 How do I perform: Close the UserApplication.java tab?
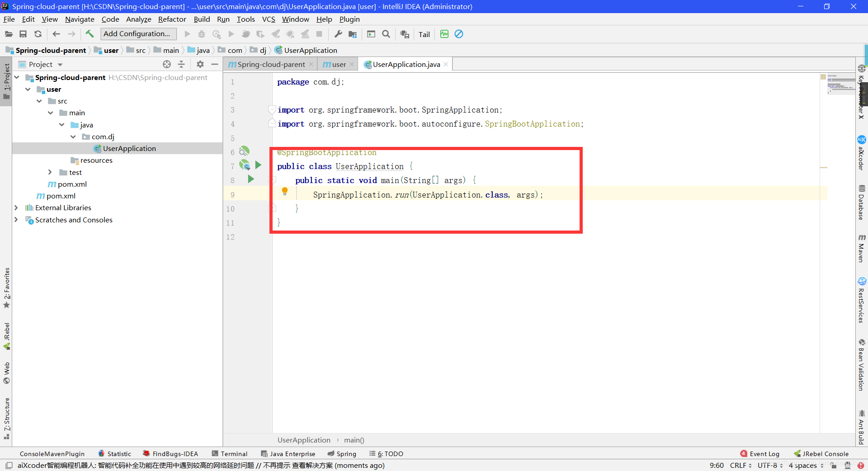(x=446, y=64)
